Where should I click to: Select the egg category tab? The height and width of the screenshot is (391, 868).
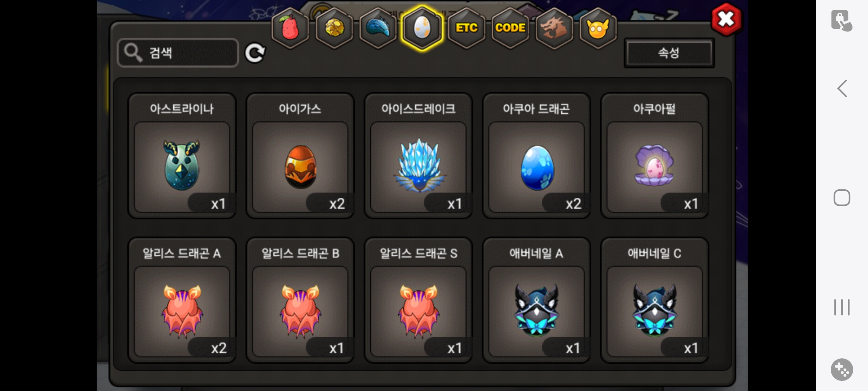(x=422, y=28)
